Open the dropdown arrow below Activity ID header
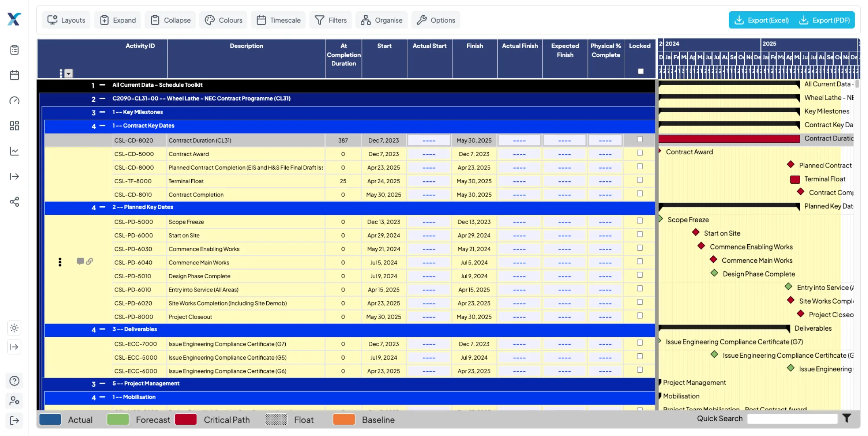This screenshot has width=868, height=436. coord(68,74)
